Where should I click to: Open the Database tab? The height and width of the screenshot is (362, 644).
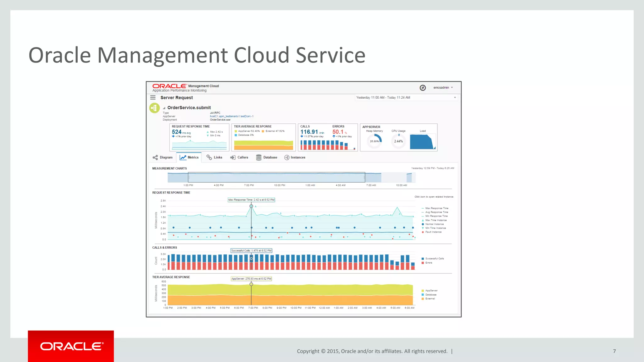[267, 157]
